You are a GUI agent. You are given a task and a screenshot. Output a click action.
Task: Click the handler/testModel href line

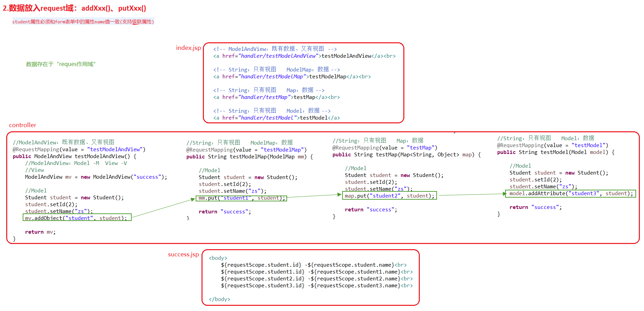tap(276, 118)
